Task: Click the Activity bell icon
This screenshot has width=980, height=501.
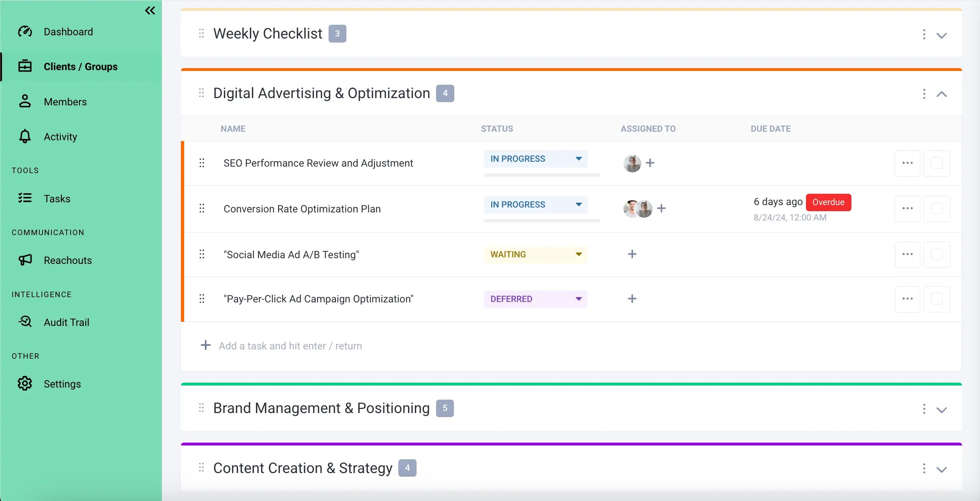Action: pos(24,137)
